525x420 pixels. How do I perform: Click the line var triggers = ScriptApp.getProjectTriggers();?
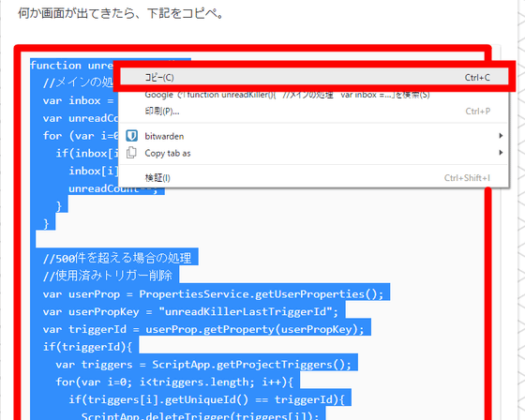click(203, 365)
